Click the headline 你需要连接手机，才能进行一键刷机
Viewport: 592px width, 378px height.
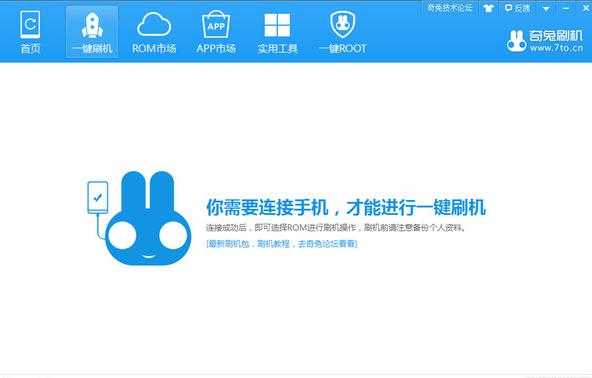[x=346, y=207]
